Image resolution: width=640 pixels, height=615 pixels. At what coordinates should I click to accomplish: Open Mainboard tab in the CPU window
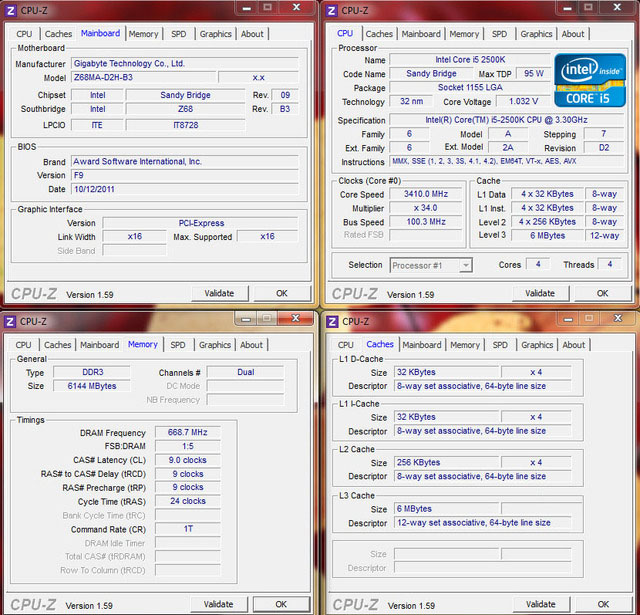click(x=421, y=34)
